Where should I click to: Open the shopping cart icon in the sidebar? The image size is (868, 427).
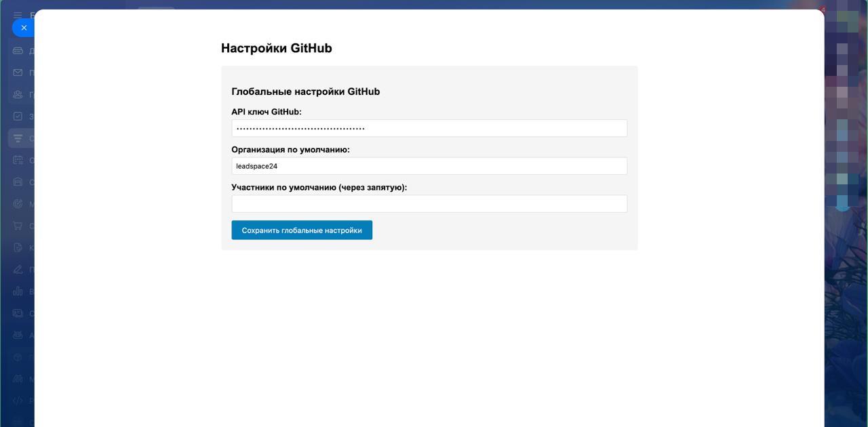(x=18, y=226)
